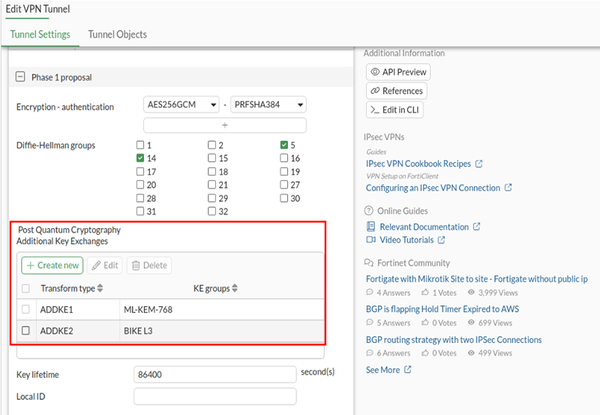Click the Key lifetime input field
Screen dimensions: 600x415
[215, 374]
